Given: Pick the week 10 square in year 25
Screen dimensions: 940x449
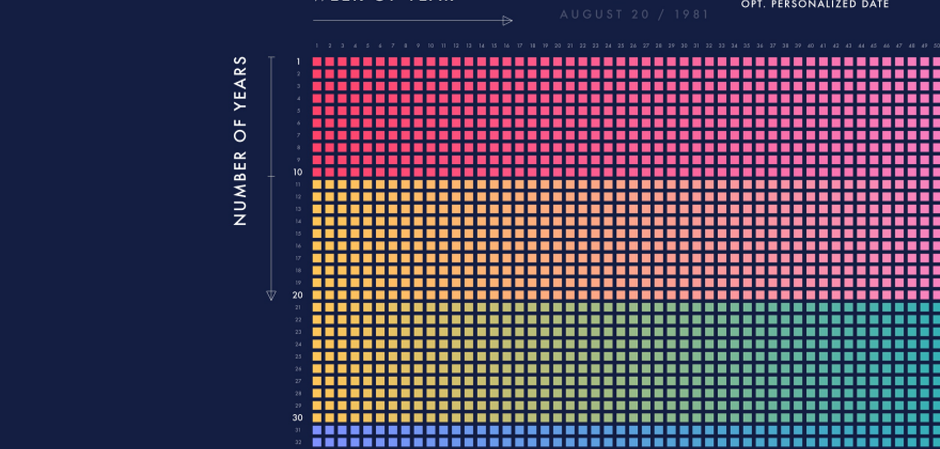Looking at the screenshot, I should [431, 357].
